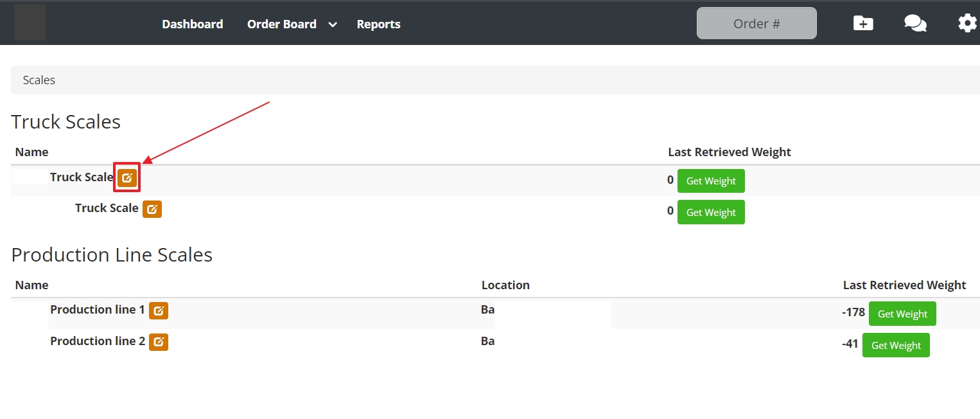Viewport: 980px width, 419px height.
Task: Open settings via the gear icon
Action: (x=967, y=24)
